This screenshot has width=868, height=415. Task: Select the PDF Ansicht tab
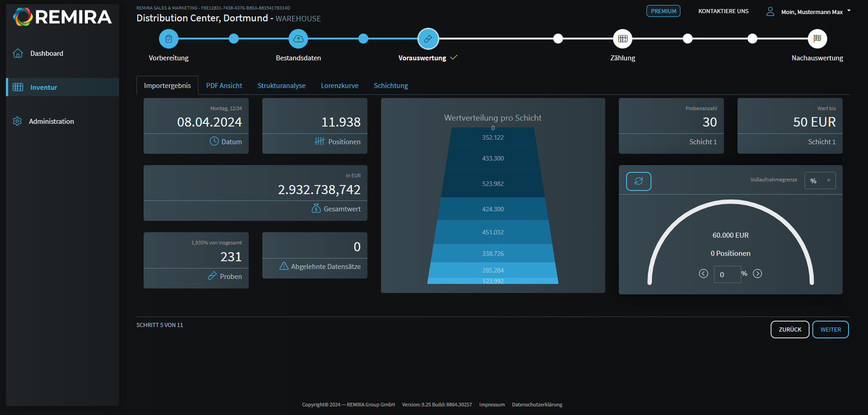(x=224, y=86)
